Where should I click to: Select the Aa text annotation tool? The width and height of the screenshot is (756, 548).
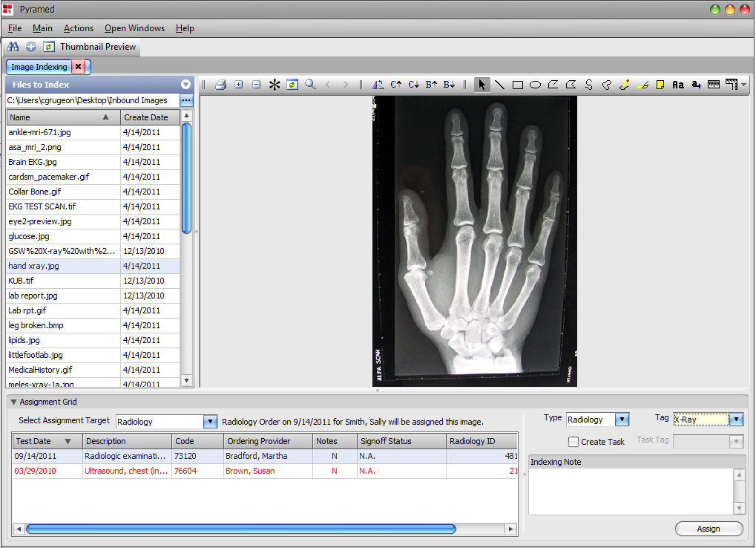[x=678, y=85]
